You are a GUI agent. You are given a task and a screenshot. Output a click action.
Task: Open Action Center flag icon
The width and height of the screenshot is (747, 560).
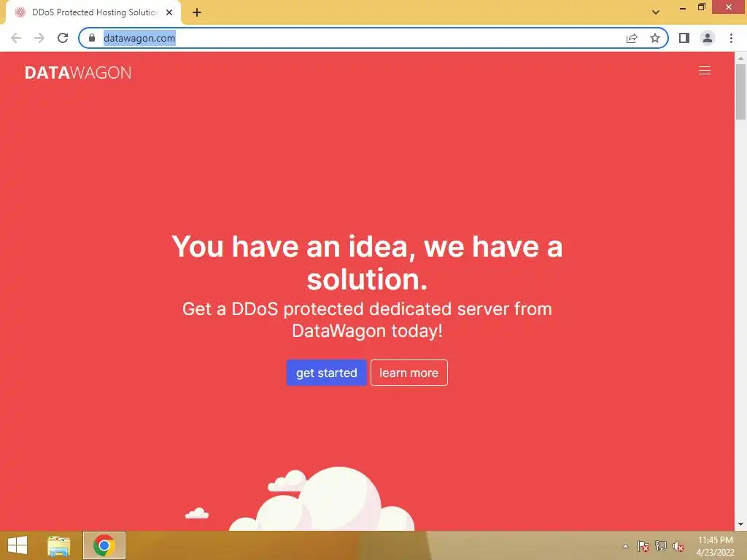tap(643, 546)
